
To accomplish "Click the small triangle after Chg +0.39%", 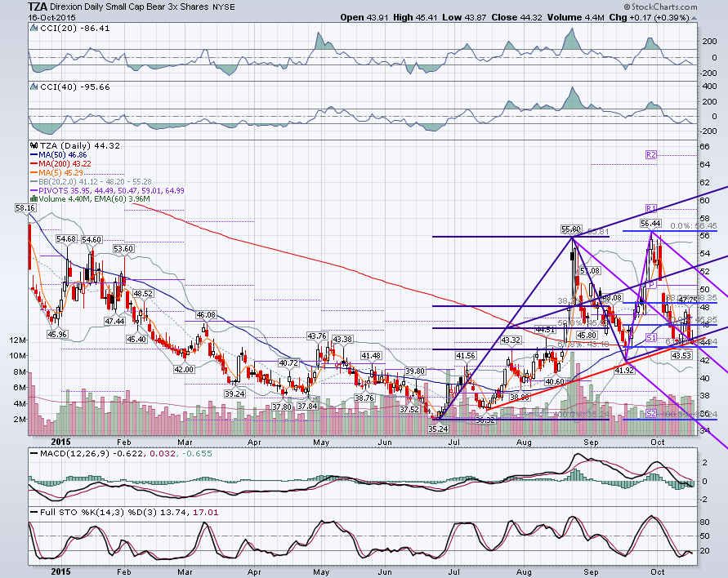I will tap(695, 18).
